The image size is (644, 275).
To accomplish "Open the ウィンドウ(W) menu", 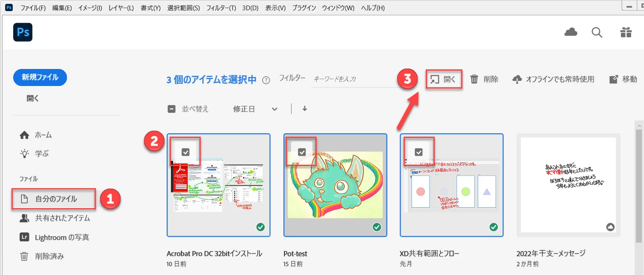I will click(x=338, y=8).
